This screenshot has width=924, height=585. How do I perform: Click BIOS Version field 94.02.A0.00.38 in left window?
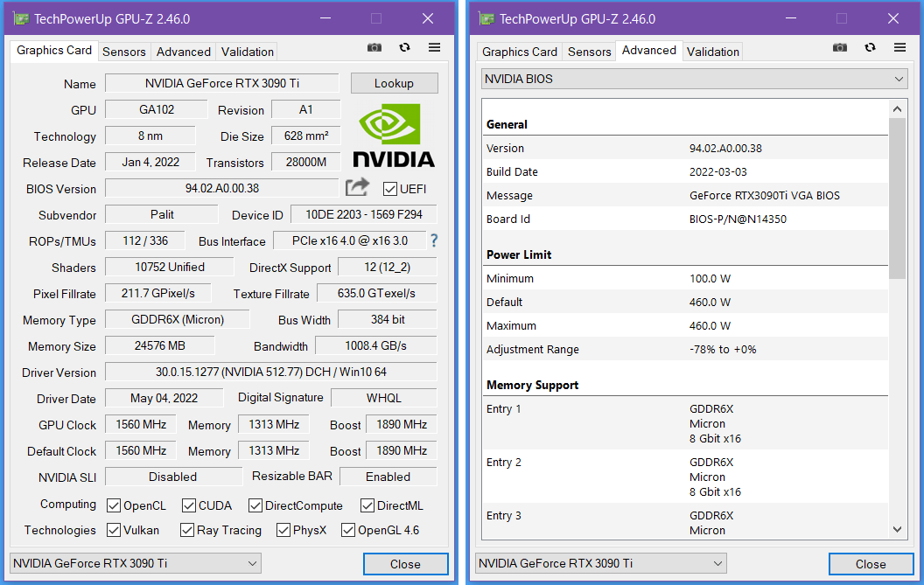[222, 189]
